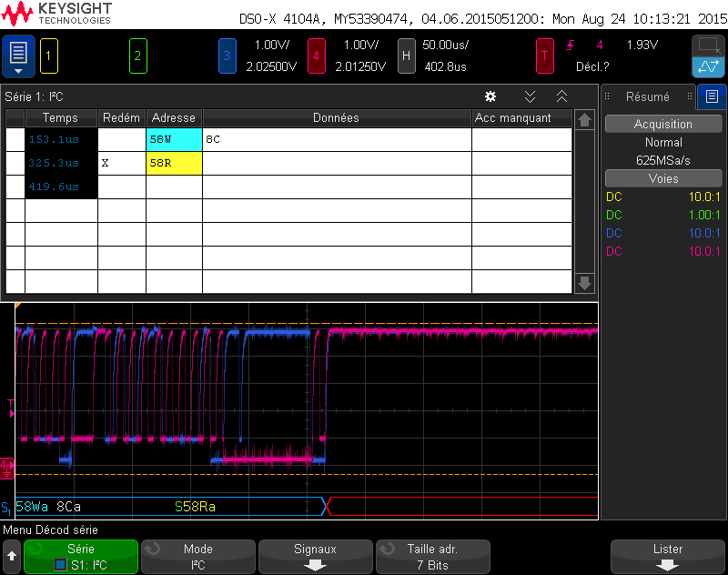Click the Acquisition button in Résumé panel
Screen dimensions: 728x575
tap(663, 124)
